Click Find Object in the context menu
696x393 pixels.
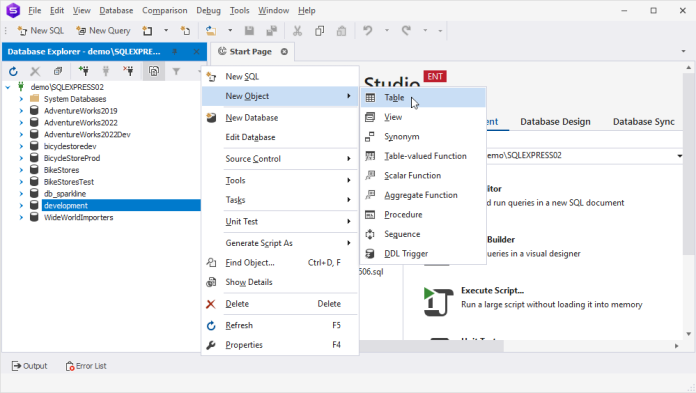pyautogui.click(x=280, y=263)
